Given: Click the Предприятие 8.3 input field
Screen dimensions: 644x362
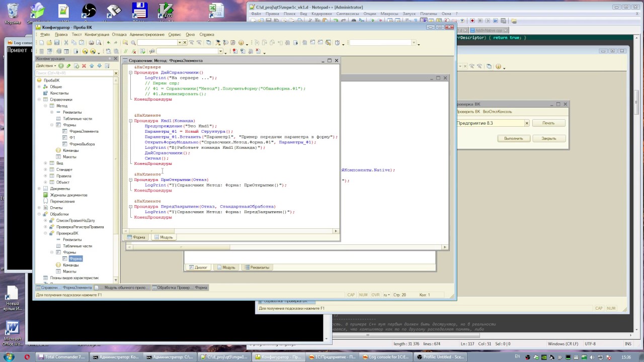Looking at the screenshot, I should [x=490, y=123].
